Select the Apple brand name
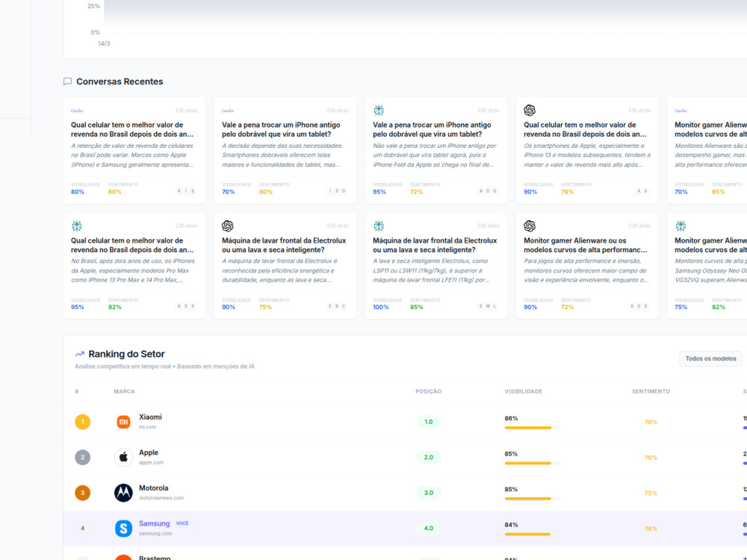Image resolution: width=747 pixels, height=560 pixels. 148,452
